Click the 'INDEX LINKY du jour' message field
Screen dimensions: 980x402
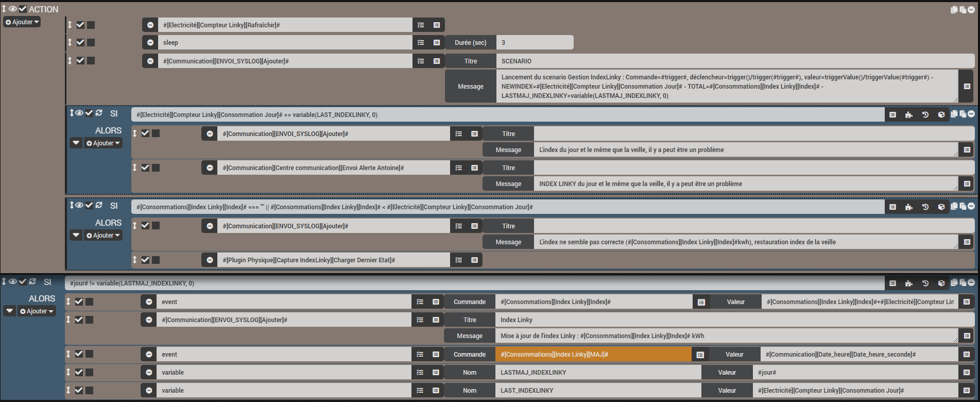point(746,183)
